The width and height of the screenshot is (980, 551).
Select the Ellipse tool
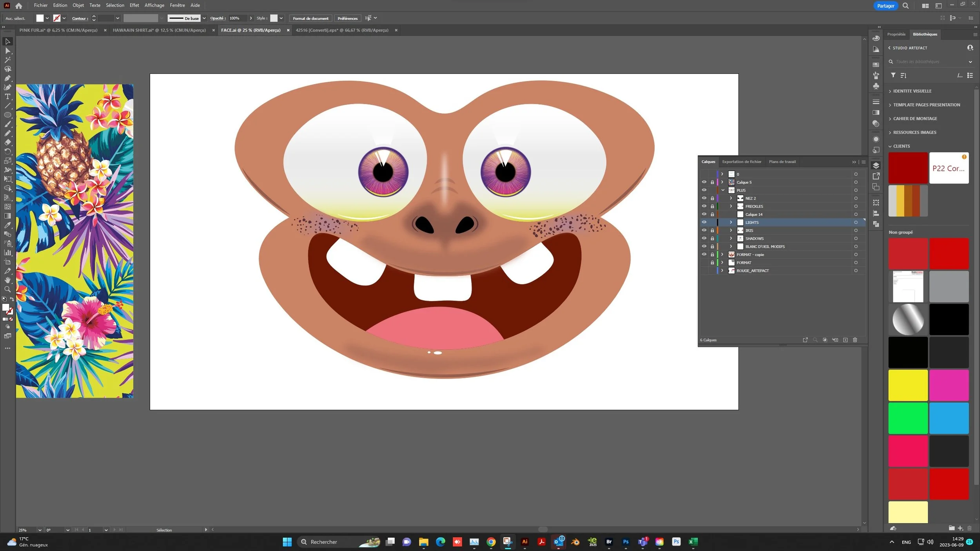click(x=7, y=115)
